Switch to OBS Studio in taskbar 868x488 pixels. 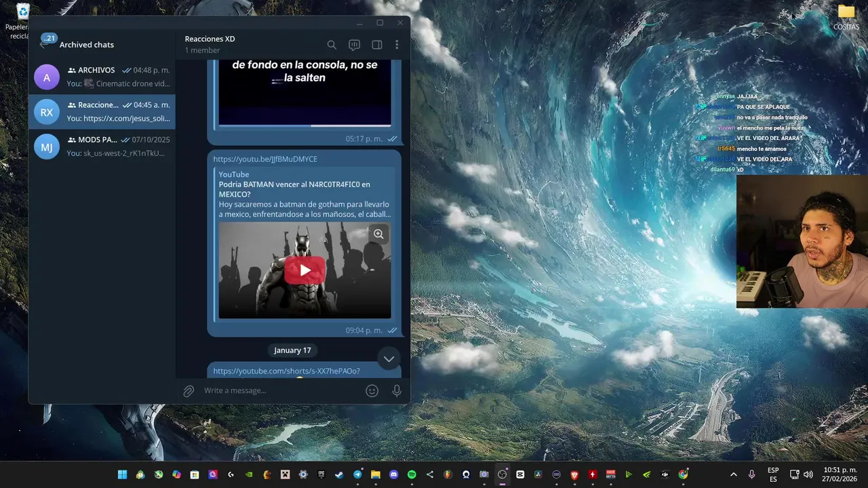(502, 474)
